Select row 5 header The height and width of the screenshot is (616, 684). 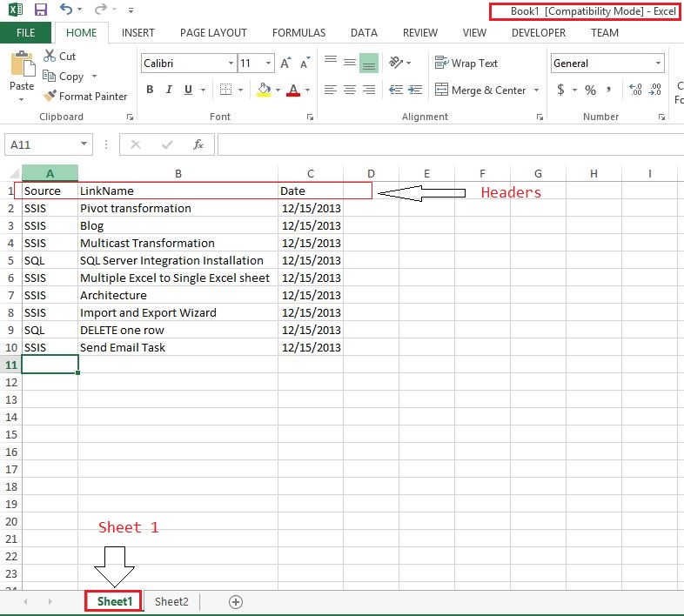(11, 260)
